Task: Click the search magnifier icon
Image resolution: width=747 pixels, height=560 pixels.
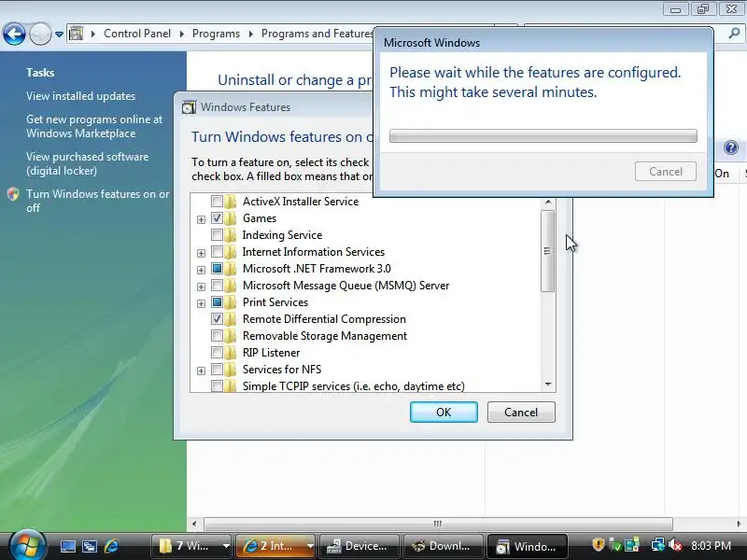Action: pyautogui.click(x=734, y=34)
